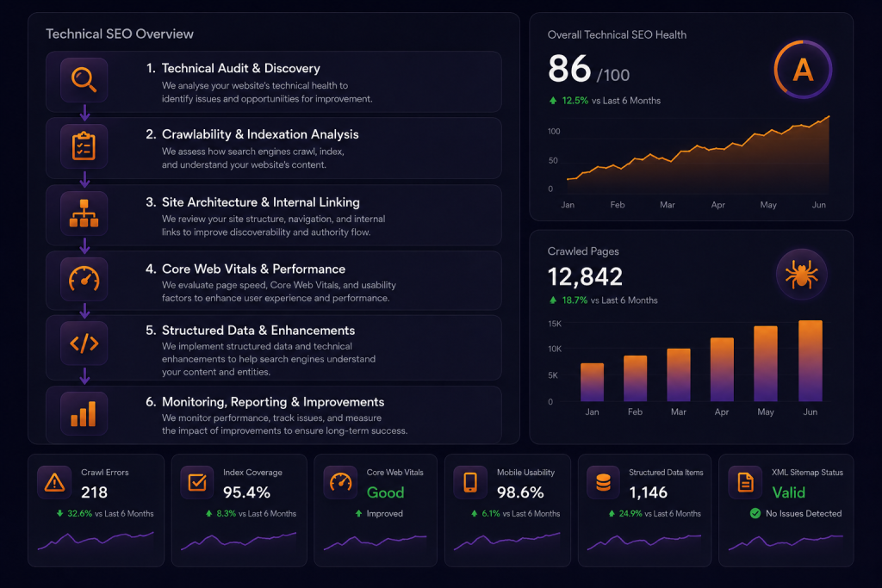
Task: Click the magnifying glass Technical Audit icon
Action: point(84,79)
